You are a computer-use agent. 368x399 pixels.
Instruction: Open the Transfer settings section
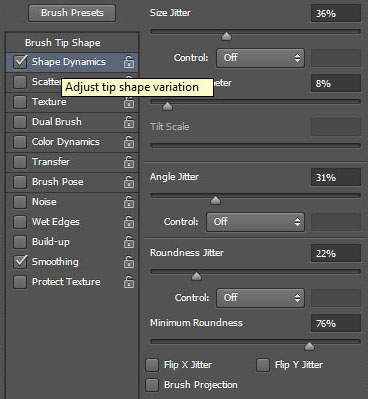tap(51, 162)
